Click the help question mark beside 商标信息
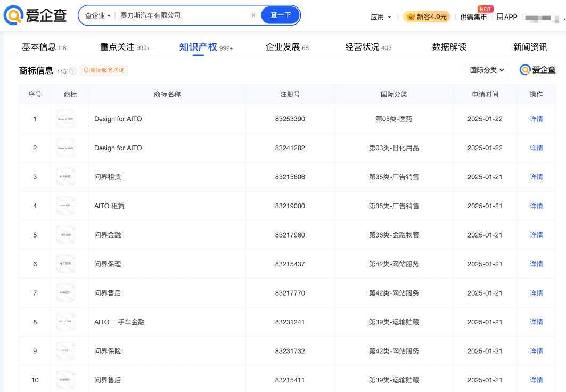Screen dimensions: 566x392 coord(73,71)
